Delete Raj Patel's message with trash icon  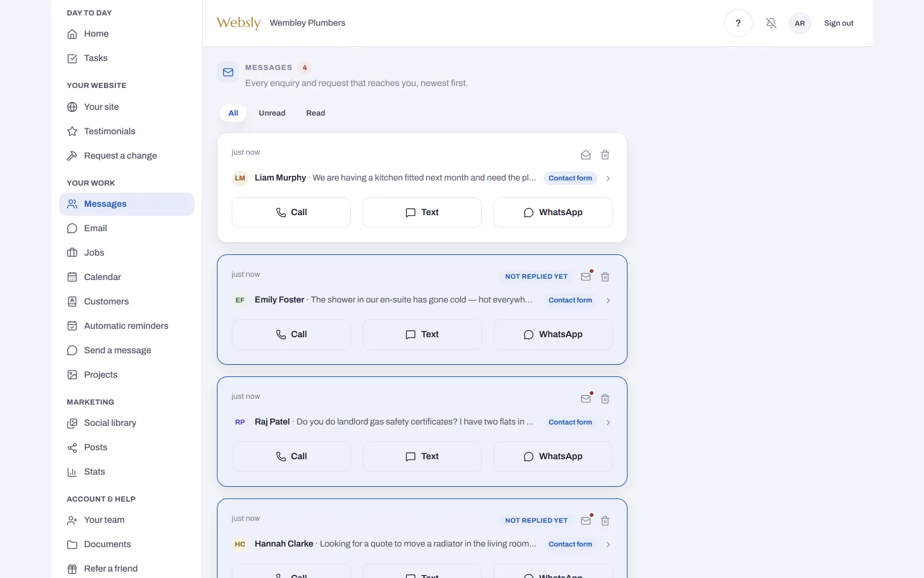605,399
